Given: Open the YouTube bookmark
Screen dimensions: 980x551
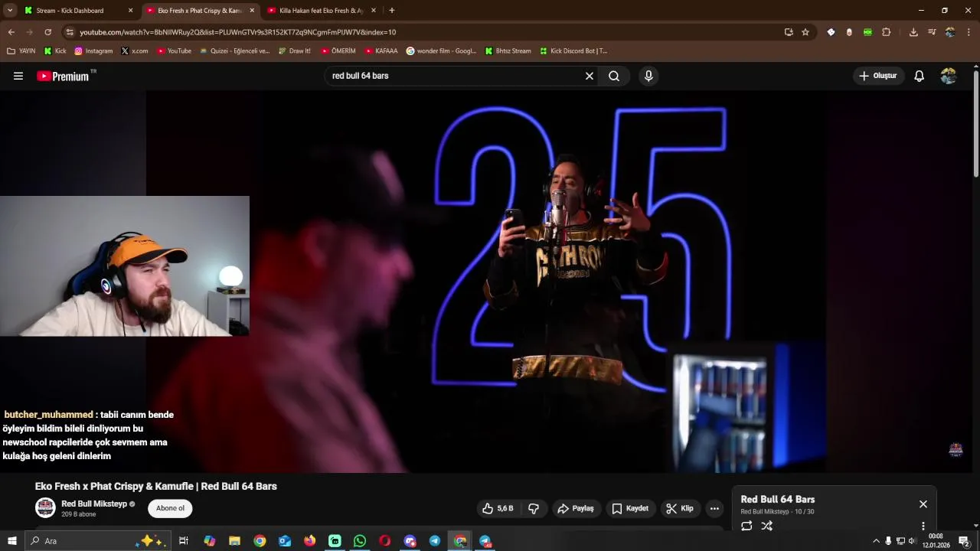Looking at the screenshot, I should tap(174, 51).
